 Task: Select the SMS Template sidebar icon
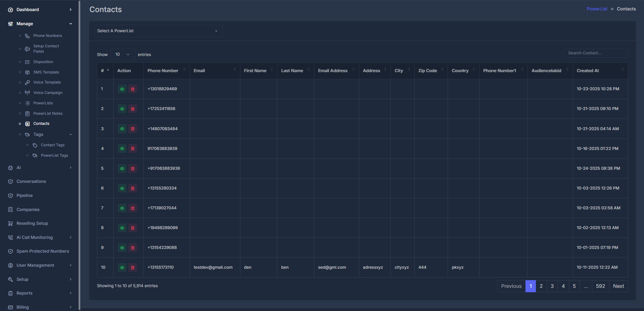point(27,72)
